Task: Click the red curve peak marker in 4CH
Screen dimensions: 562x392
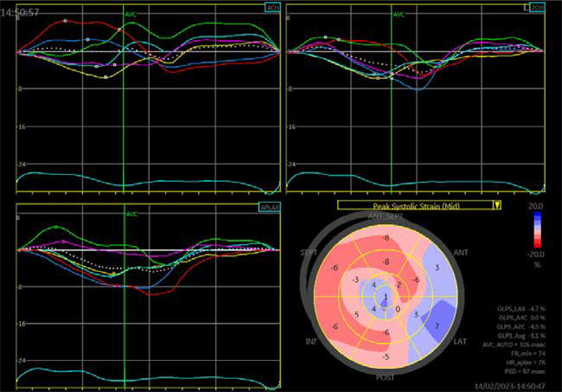Action: pyautogui.click(x=65, y=21)
